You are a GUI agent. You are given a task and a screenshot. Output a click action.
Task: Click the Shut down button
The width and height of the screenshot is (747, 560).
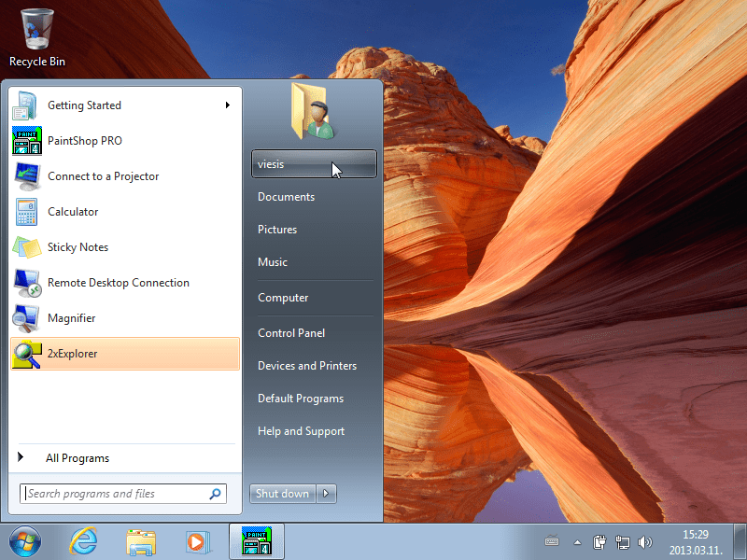[283, 494]
